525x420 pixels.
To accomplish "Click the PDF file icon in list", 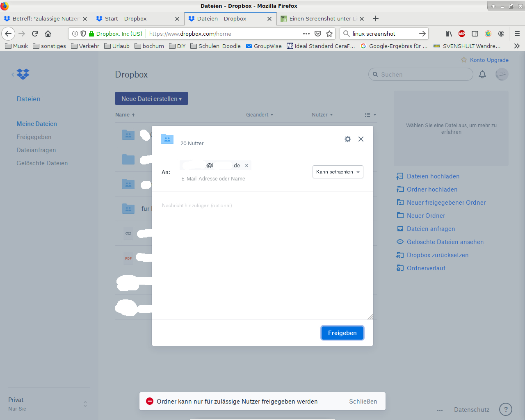I will [x=128, y=258].
